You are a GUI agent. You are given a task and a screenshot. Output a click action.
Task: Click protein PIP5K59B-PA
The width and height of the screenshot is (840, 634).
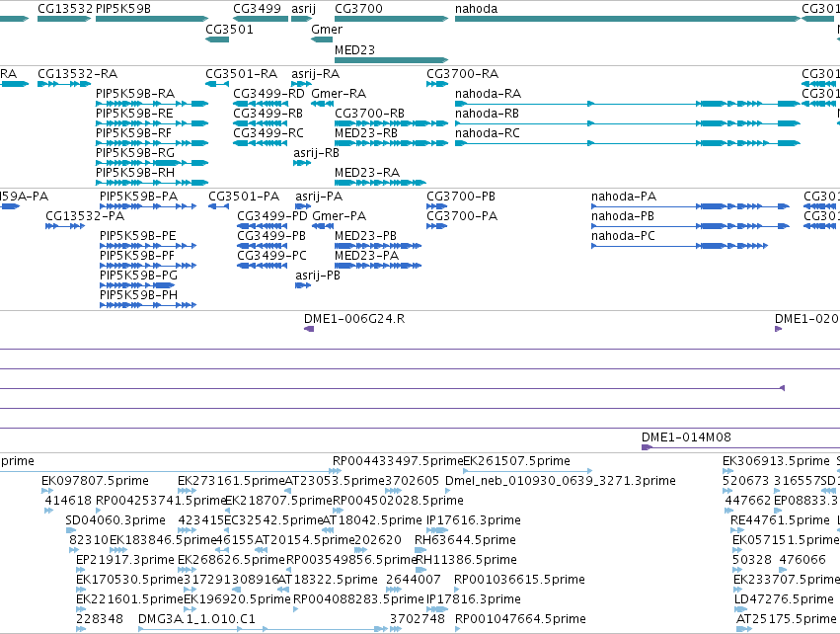coord(139,197)
